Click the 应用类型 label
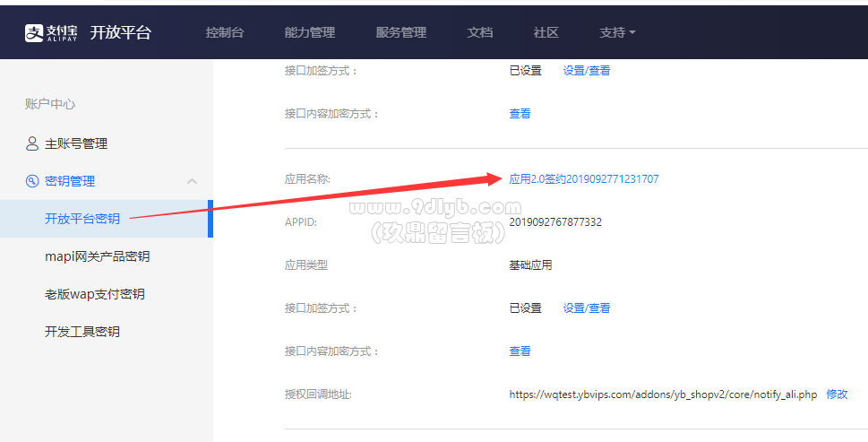Viewport: 868px width, 442px height. pos(306,265)
